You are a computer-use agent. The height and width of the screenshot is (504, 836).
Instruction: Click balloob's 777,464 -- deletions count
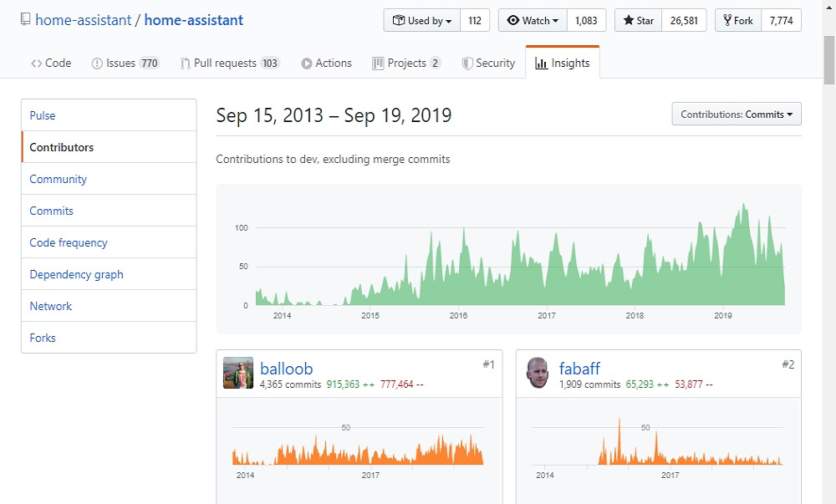(x=401, y=384)
